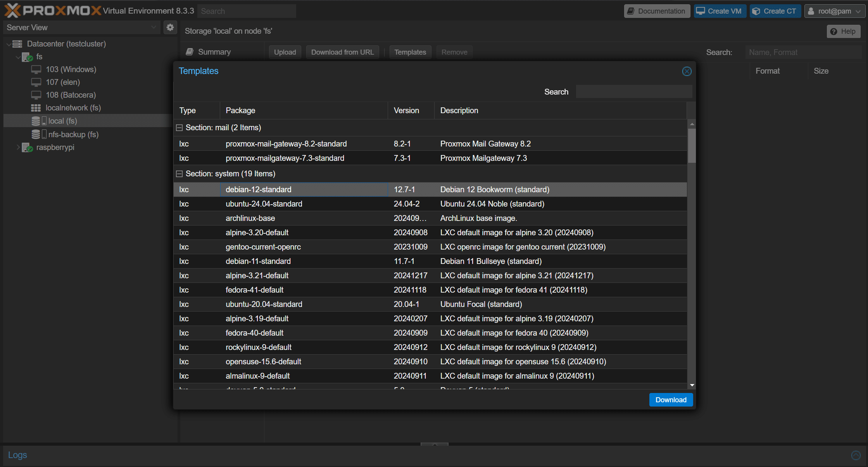868x467 pixels.
Task: Sort by the Description column header
Action: pos(561,111)
